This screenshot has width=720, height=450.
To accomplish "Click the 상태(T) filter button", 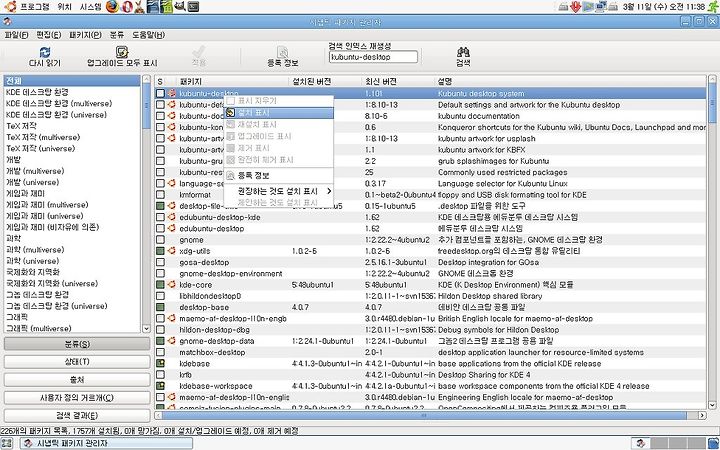I will tap(77, 362).
